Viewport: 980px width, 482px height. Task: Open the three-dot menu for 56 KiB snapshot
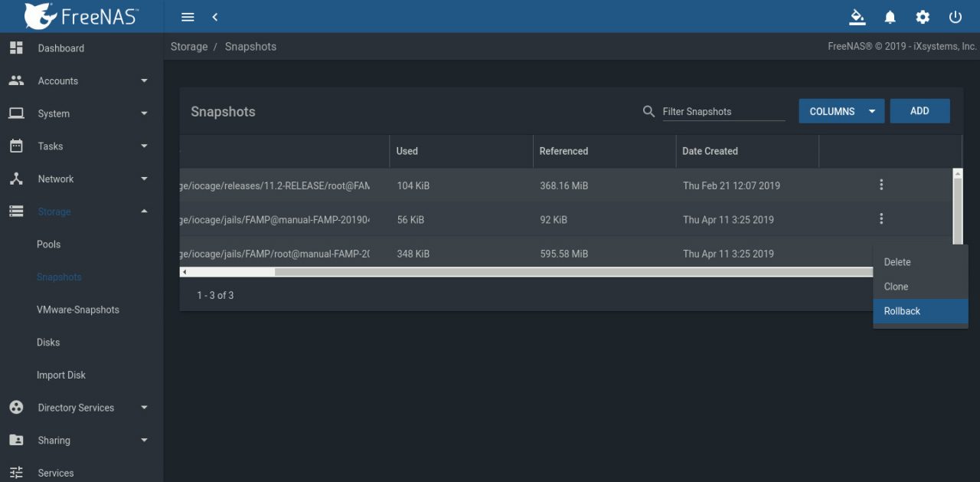[x=881, y=219]
